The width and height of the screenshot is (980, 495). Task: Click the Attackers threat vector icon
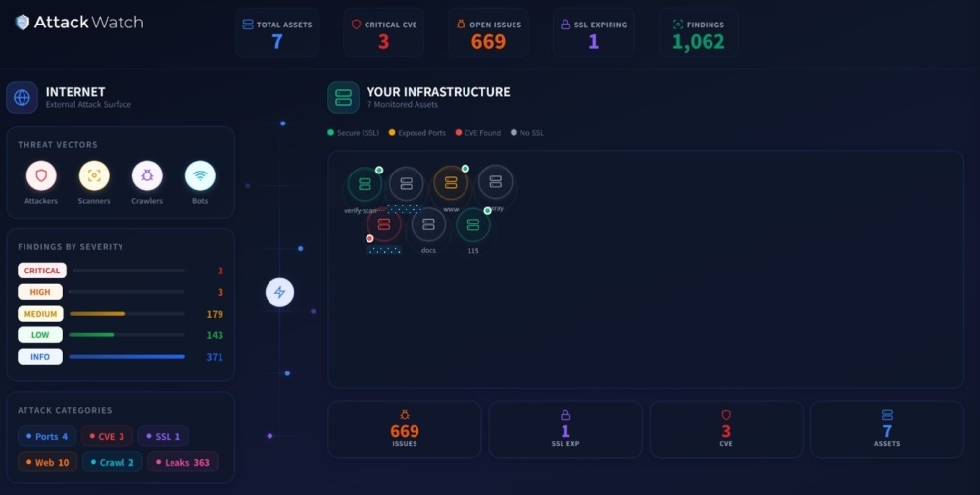pyautogui.click(x=41, y=176)
